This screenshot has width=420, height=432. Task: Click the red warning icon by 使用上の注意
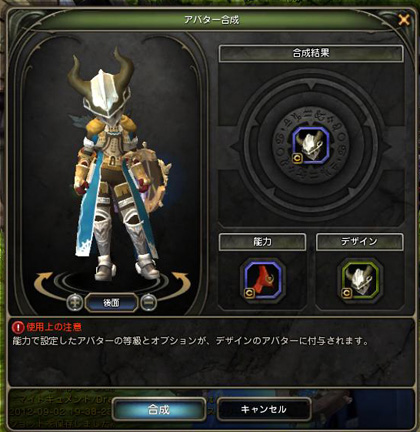[17, 327]
